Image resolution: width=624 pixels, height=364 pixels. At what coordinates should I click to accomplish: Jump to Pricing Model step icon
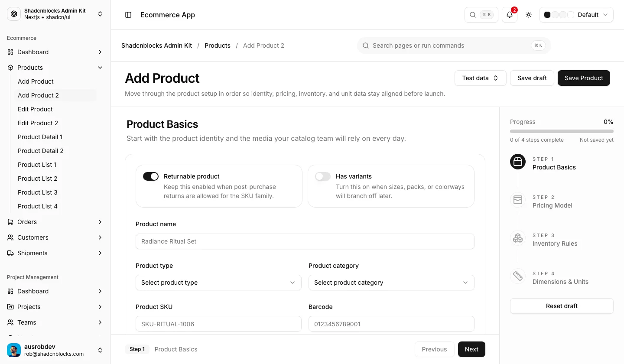click(x=518, y=200)
